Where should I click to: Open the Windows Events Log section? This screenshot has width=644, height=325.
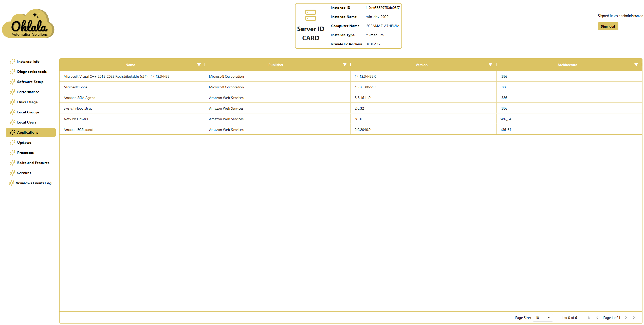[31, 183]
